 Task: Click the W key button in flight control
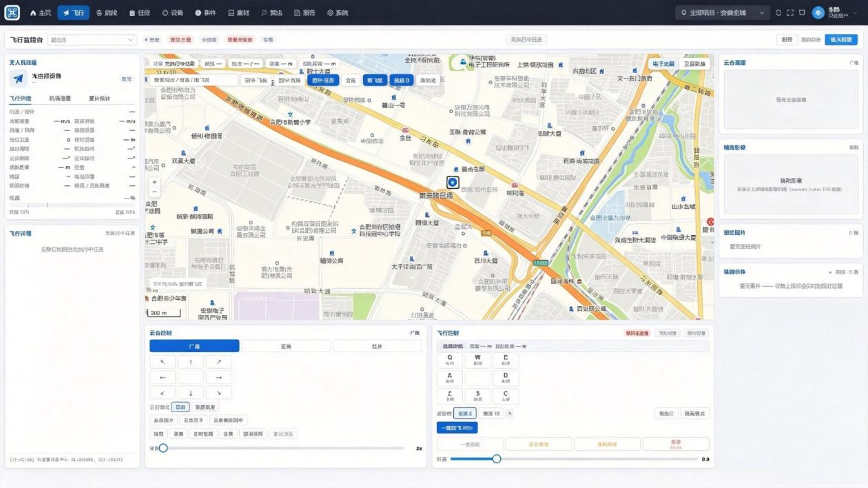click(x=477, y=360)
